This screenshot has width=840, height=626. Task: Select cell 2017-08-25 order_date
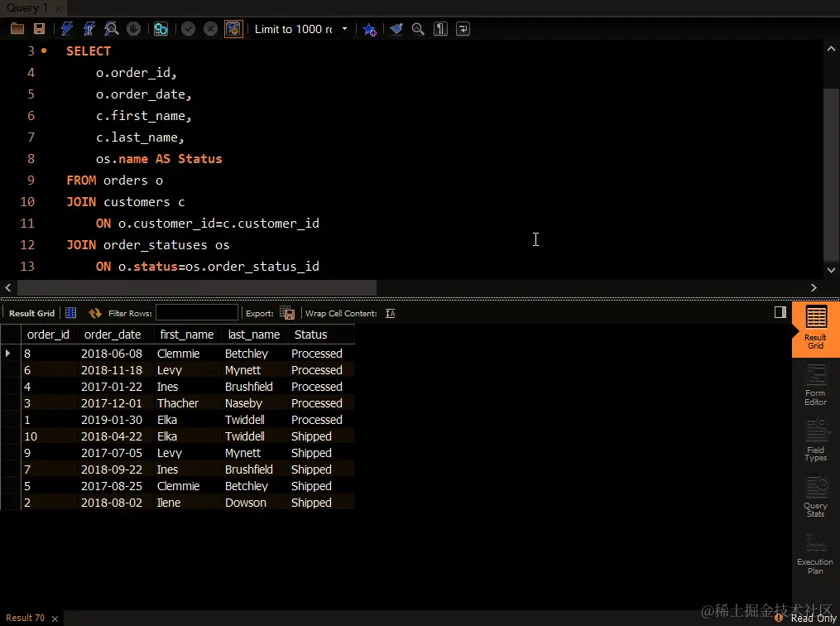pyautogui.click(x=112, y=486)
